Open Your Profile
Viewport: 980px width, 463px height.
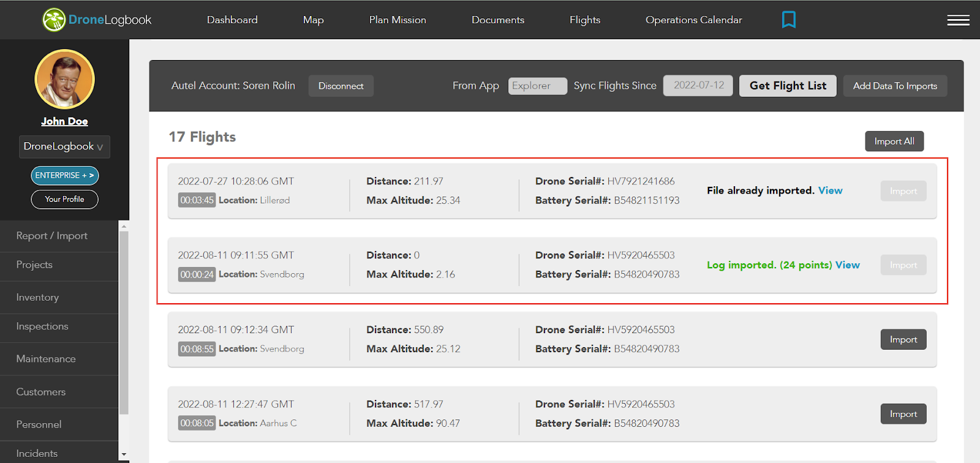pos(64,199)
